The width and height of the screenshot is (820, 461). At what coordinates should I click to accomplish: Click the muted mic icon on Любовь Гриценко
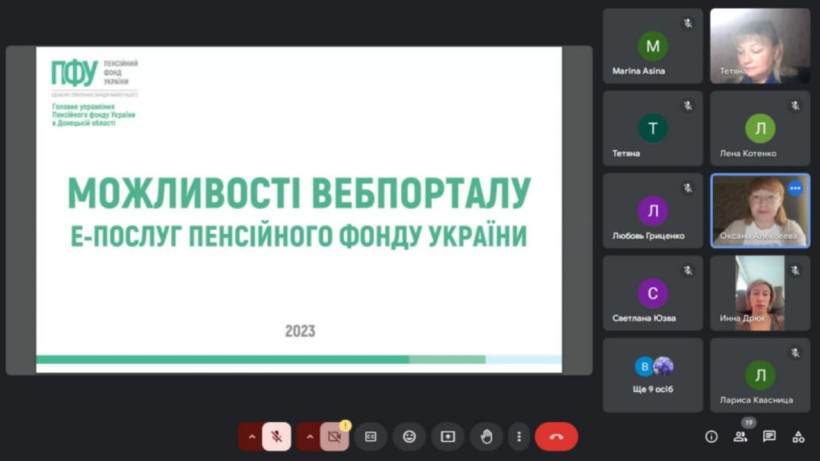pyautogui.click(x=688, y=188)
